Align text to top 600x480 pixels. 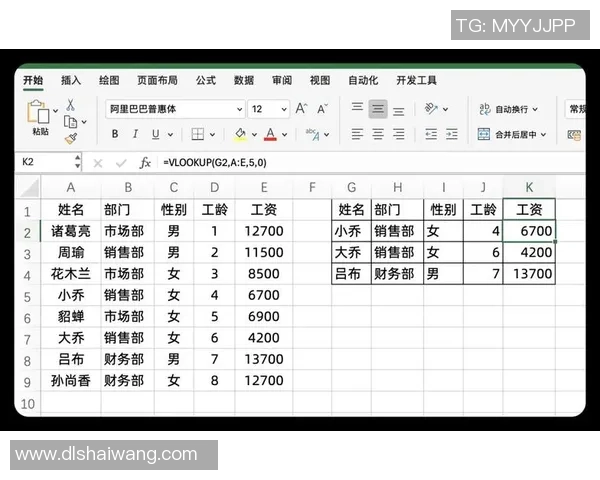point(357,107)
